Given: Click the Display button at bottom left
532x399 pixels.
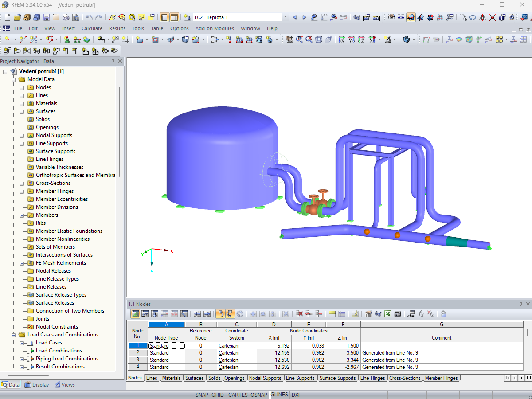Looking at the screenshot, I should [x=37, y=384].
